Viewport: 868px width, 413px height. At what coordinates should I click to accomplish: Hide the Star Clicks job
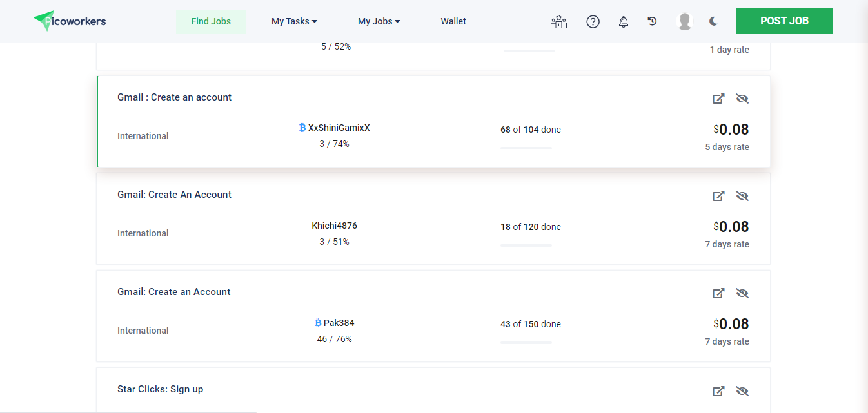(742, 391)
